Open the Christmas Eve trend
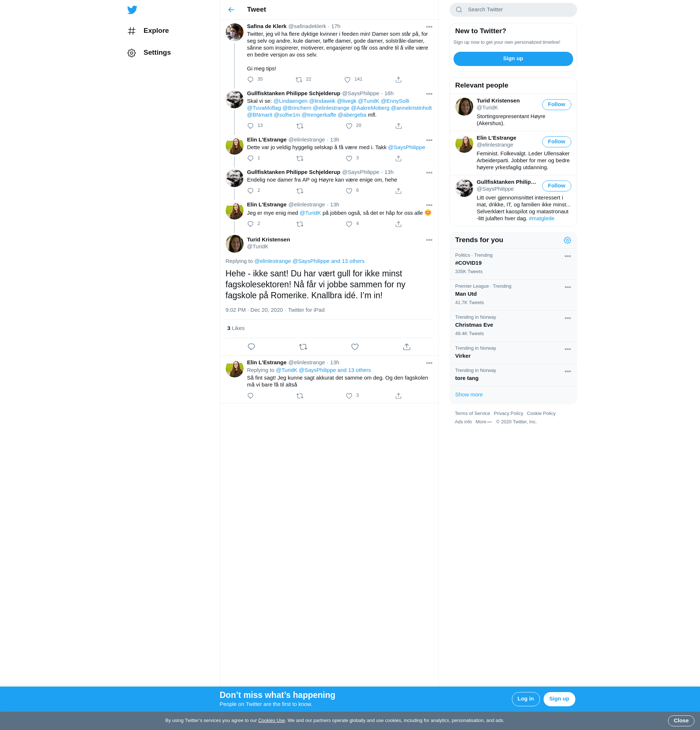This screenshot has width=700, height=730. [x=513, y=326]
